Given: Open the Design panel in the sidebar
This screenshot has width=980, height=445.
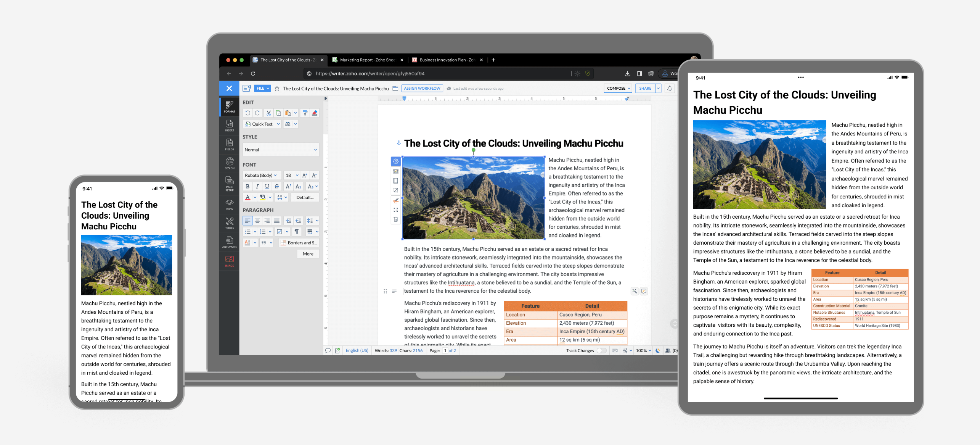Looking at the screenshot, I should click(229, 163).
